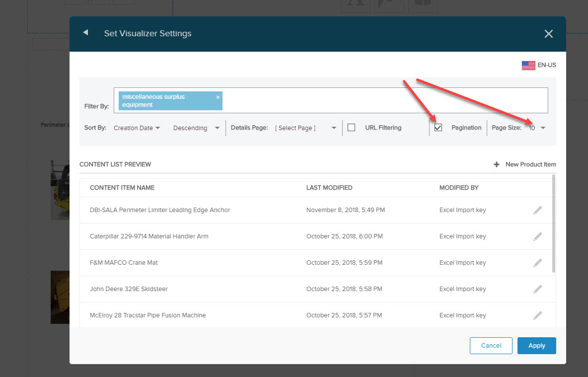Change the Page Size dropdown value
588x377 pixels.
[537, 128]
